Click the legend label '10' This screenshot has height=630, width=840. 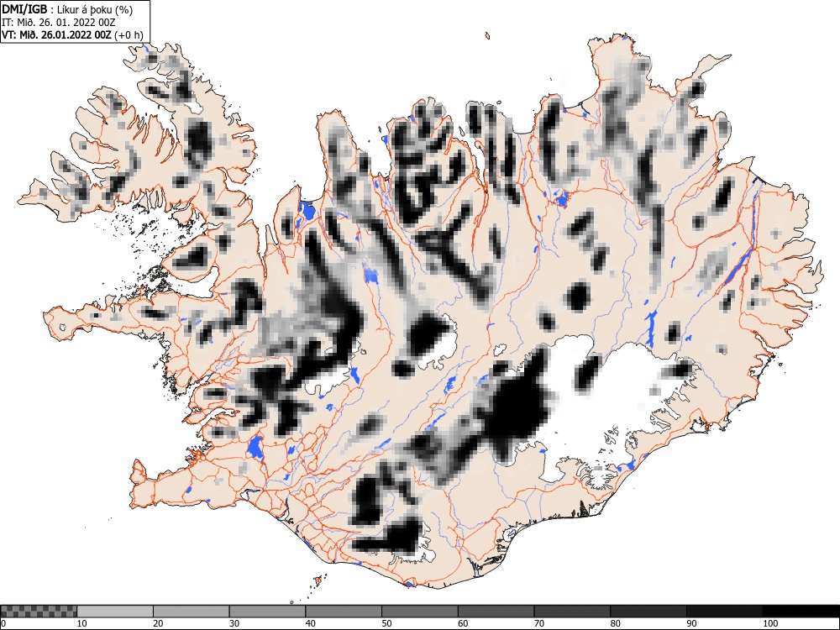[x=82, y=623]
